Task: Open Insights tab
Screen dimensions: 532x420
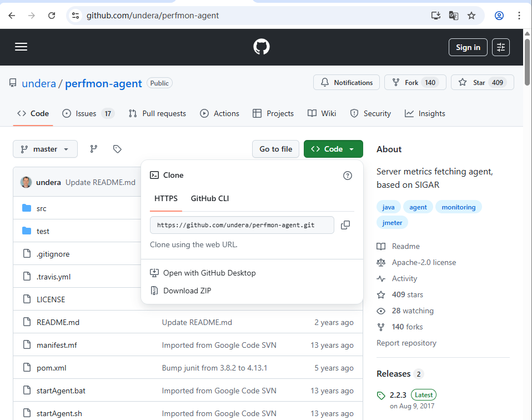Action: (425, 113)
